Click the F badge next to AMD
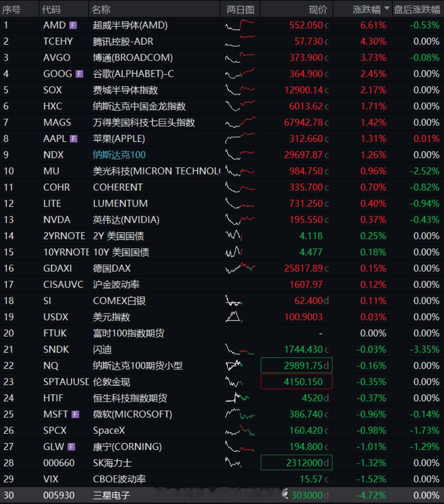This screenshot has height=504, width=444. click(x=73, y=25)
